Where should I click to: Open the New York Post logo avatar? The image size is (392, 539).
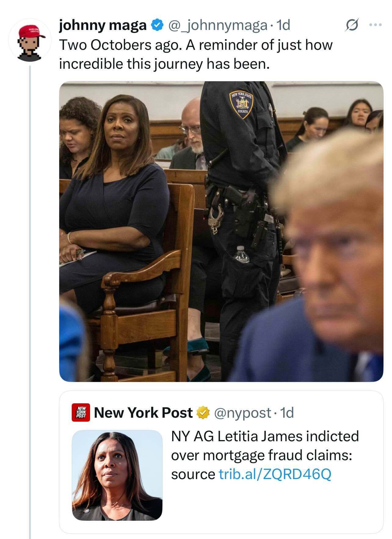pos(81,413)
